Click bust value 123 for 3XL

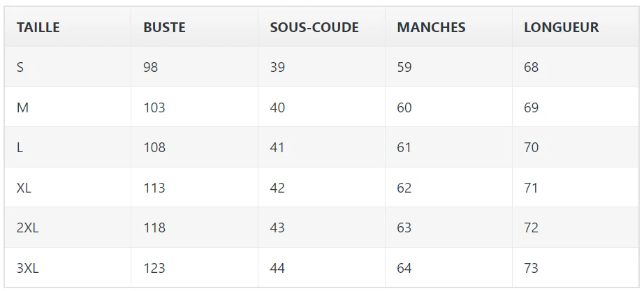click(154, 267)
